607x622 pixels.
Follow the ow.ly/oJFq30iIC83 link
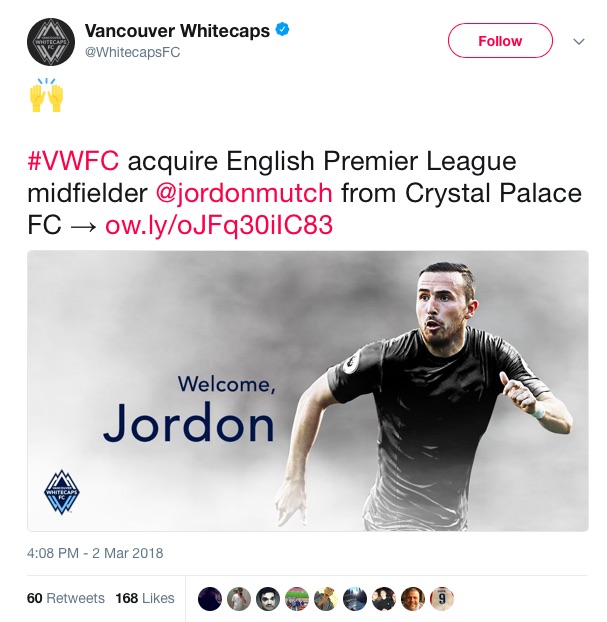pos(219,225)
